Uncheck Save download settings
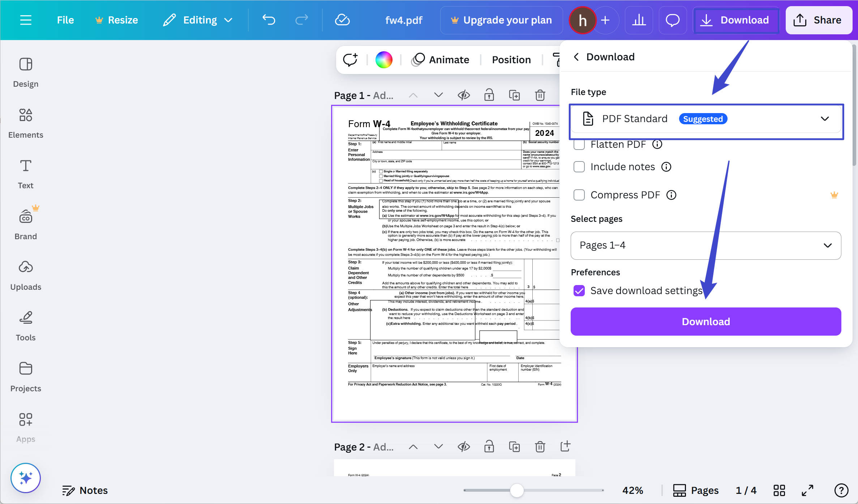 pos(579,290)
